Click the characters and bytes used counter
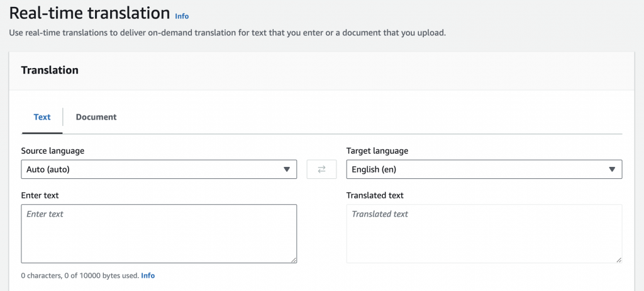Screen dimensions: 644x291 [x=79, y=276]
